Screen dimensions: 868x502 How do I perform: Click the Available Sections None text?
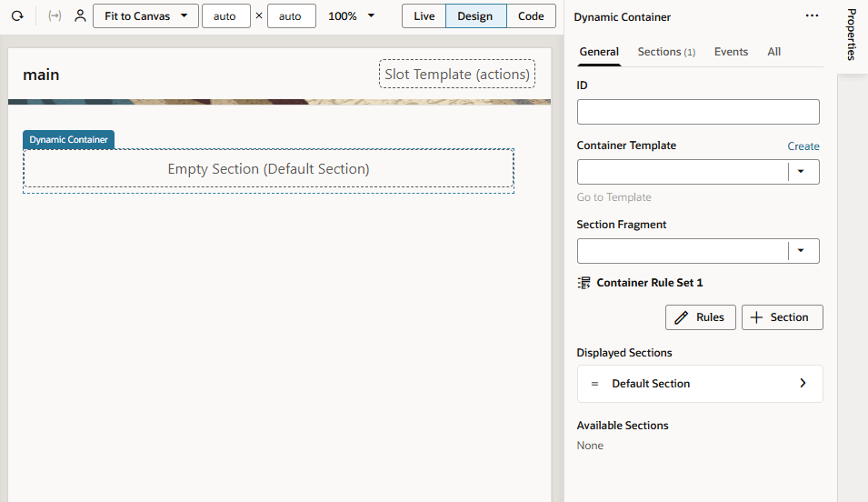point(590,446)
